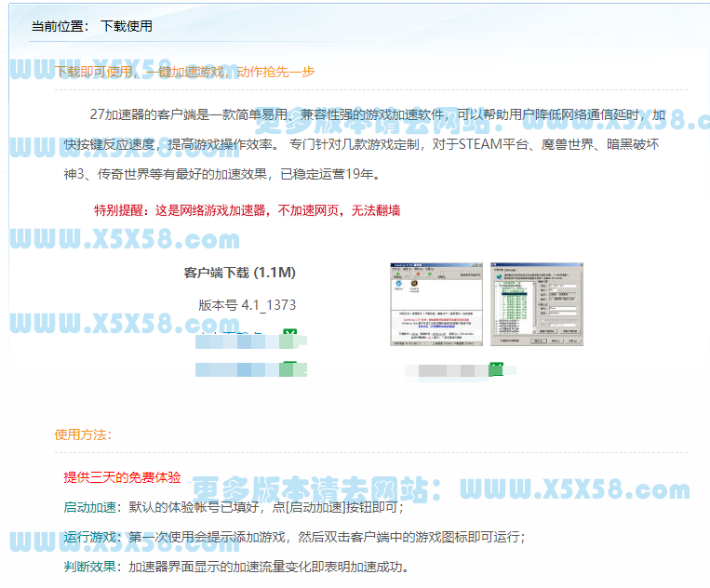Click the 版本号 4.1_1373 text

pos(247,304)
